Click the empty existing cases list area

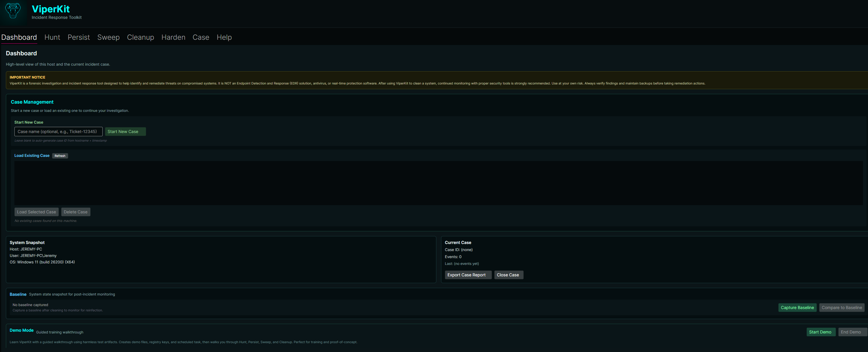coord(438,183)
